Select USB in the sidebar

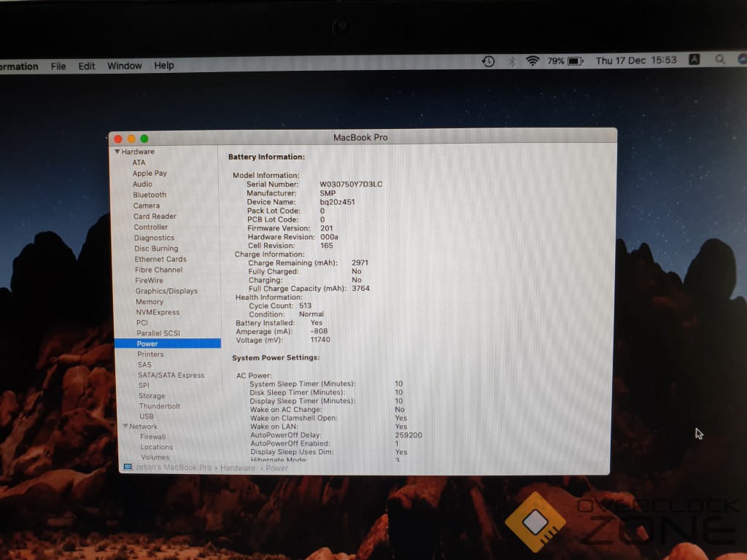[146, 416]
